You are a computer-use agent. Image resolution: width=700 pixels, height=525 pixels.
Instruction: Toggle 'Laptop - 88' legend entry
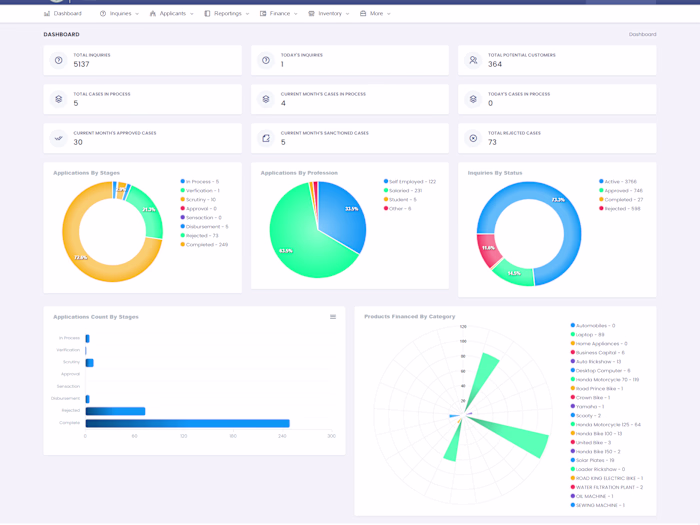pyautogui.click(x=588, y=334)
